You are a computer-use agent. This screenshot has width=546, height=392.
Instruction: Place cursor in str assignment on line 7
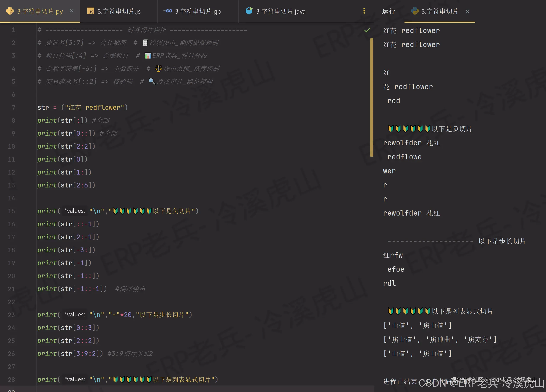tap(82, 108)
